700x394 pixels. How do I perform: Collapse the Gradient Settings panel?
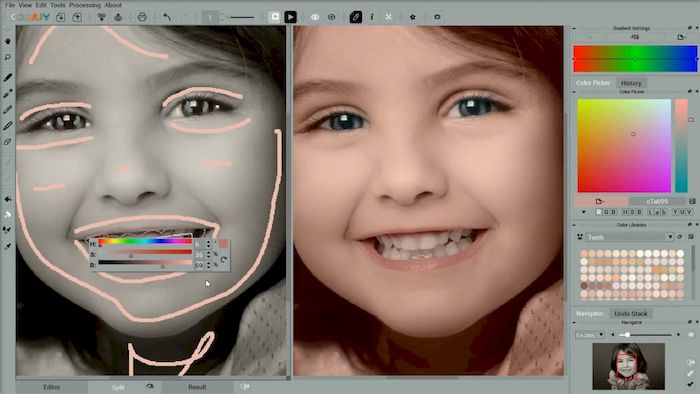tap(574, 28)
